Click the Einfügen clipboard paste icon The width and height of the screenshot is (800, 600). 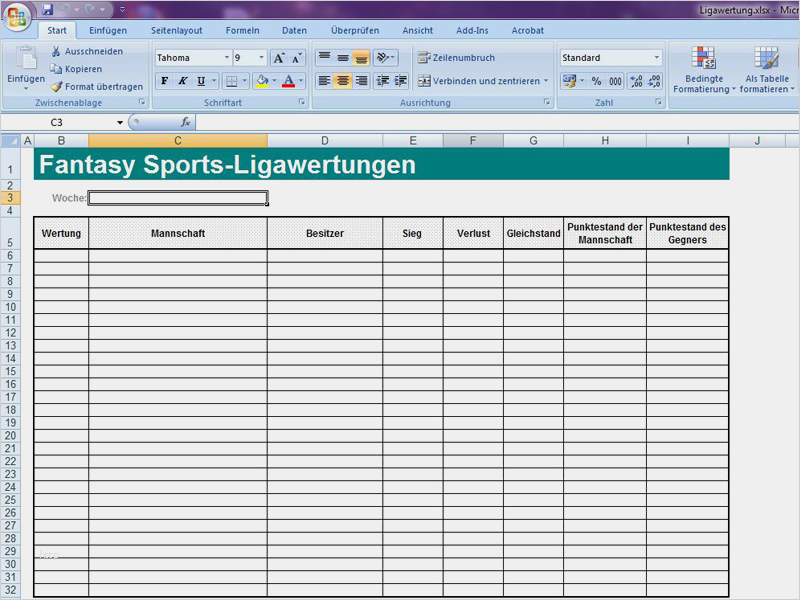pyautogui.click(x=26, y=60)
